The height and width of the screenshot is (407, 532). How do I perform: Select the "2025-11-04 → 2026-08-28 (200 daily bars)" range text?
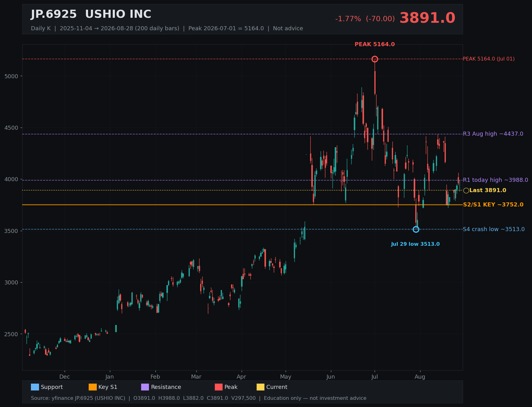pos(120,28)
